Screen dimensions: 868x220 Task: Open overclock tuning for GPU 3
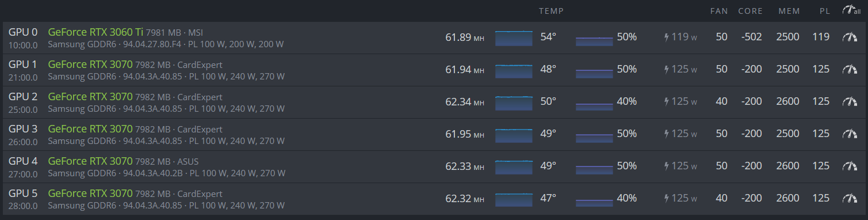coord(849,134)
